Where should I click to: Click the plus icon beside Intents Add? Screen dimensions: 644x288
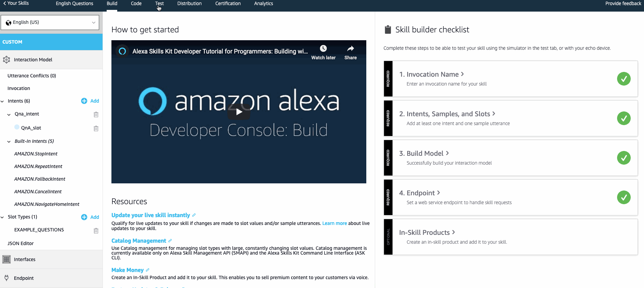click(x=84, y=101)
